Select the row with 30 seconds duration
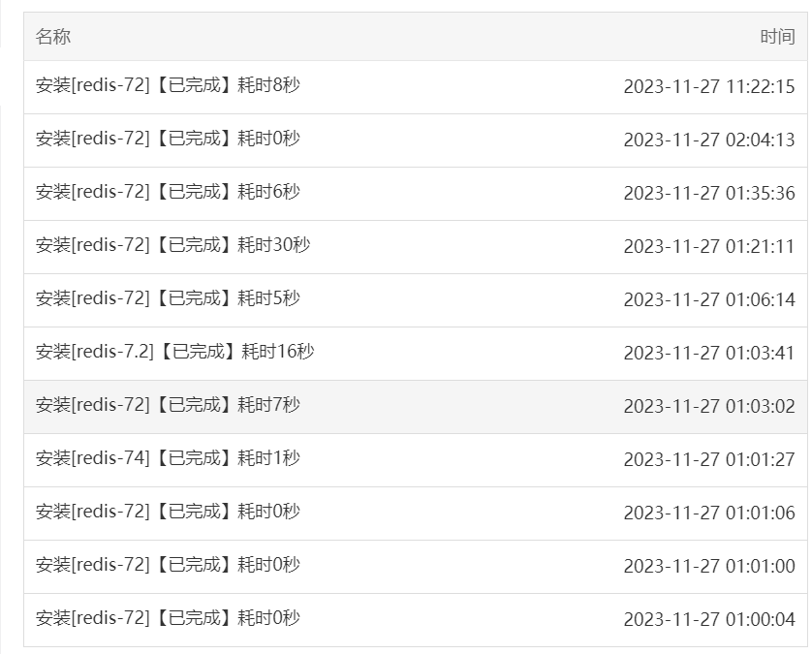Viewport: 812px width, 654px height. 416,247
